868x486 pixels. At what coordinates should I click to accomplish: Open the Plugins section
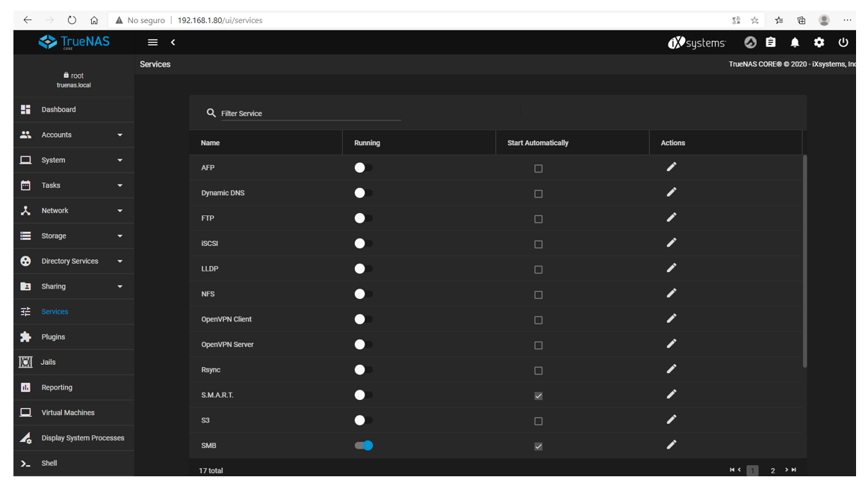pyautogui.click(x=74, y=337)
